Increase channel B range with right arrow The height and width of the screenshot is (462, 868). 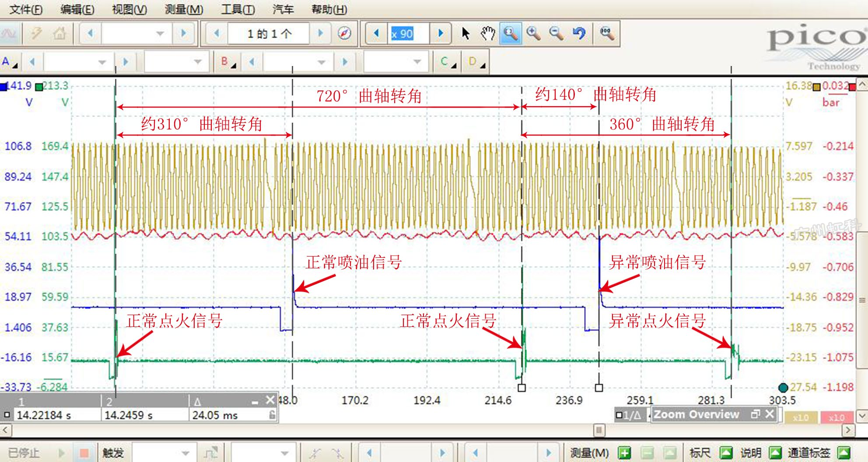[x=345, y=62]
